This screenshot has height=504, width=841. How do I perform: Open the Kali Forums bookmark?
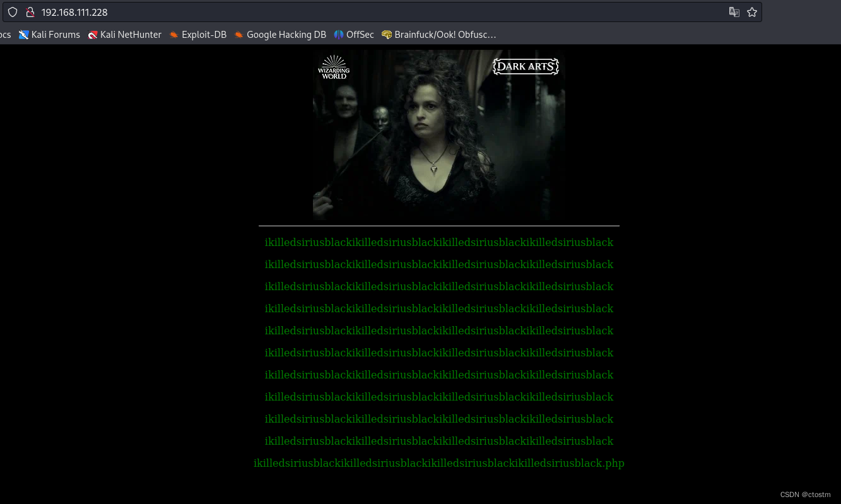click(x=49, y=35)
